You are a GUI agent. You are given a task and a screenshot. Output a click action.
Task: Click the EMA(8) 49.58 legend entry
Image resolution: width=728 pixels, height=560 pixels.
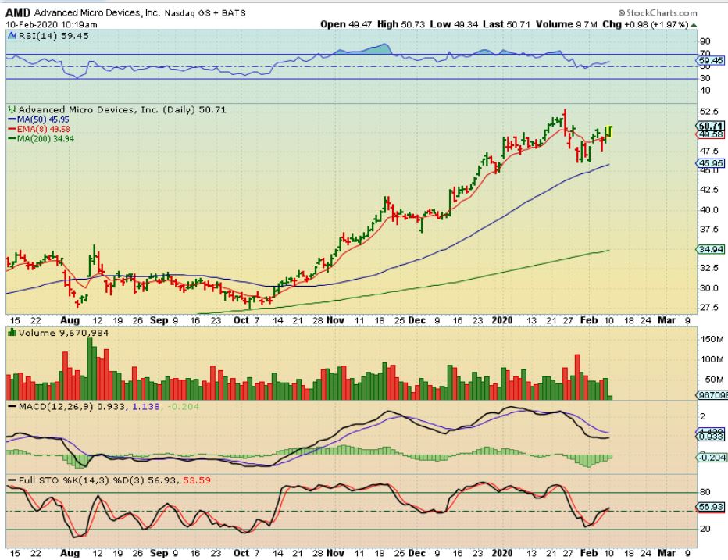(39, 129)
